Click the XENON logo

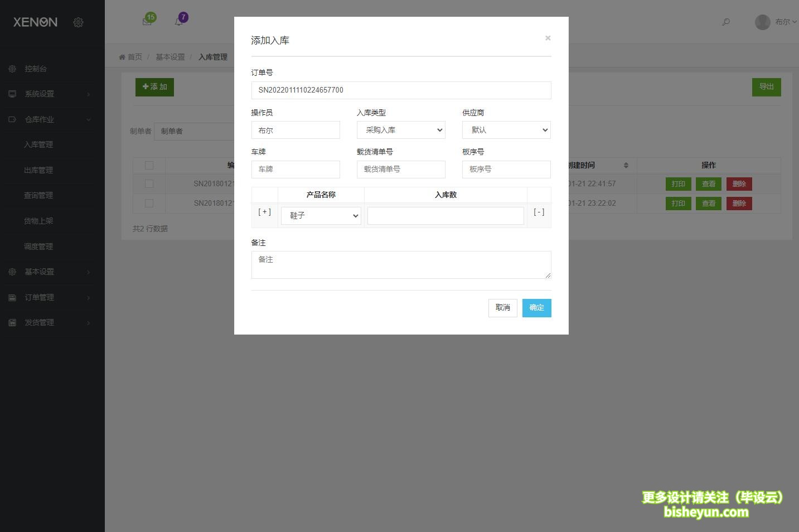35,22
